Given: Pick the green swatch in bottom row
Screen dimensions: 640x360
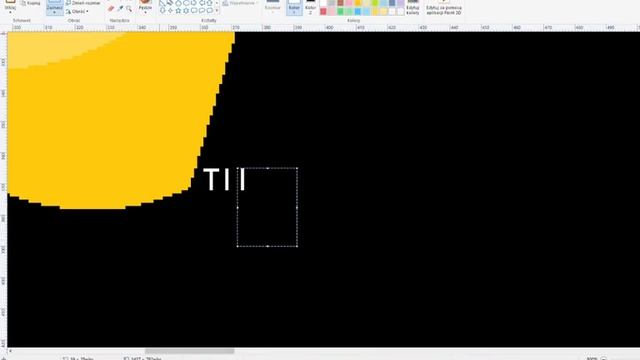Looking at the screenshot, I should [x=340, y=11].
